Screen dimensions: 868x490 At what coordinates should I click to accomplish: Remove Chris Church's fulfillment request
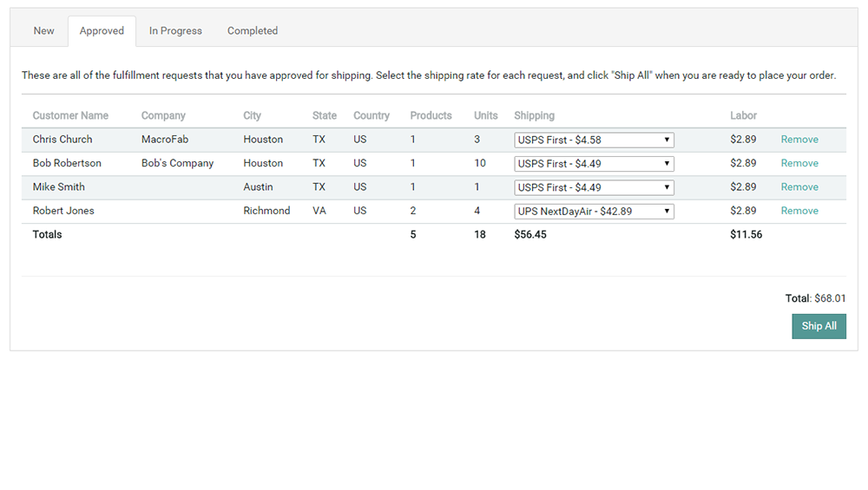799,140
